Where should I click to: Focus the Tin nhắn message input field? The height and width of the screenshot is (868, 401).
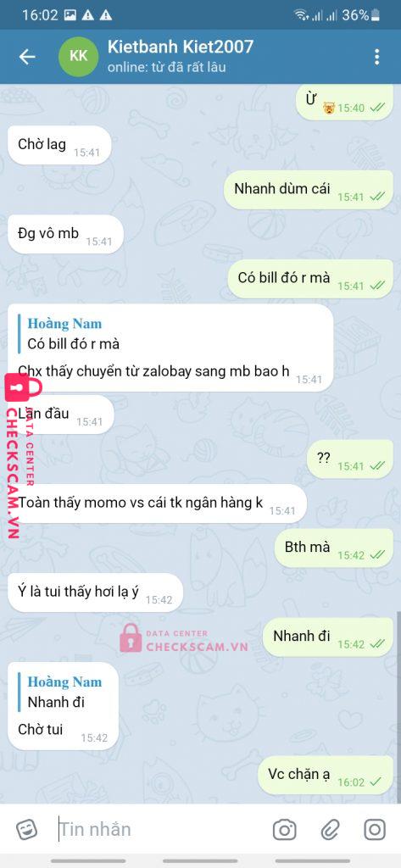[160, 829]
